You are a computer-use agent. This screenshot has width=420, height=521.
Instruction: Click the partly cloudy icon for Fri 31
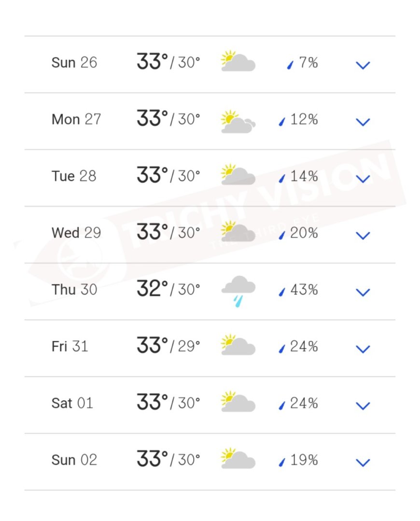[x=238, y=346]
